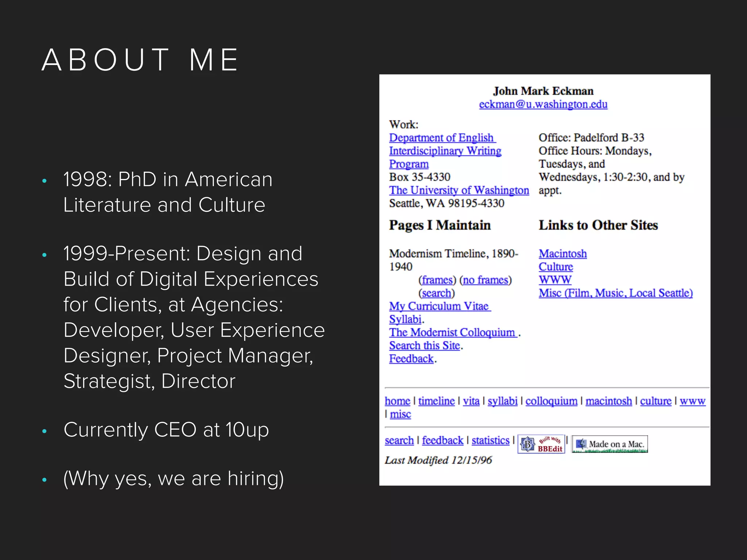
Task: Click the Search this Site link
Action: (x=425, y=346)
